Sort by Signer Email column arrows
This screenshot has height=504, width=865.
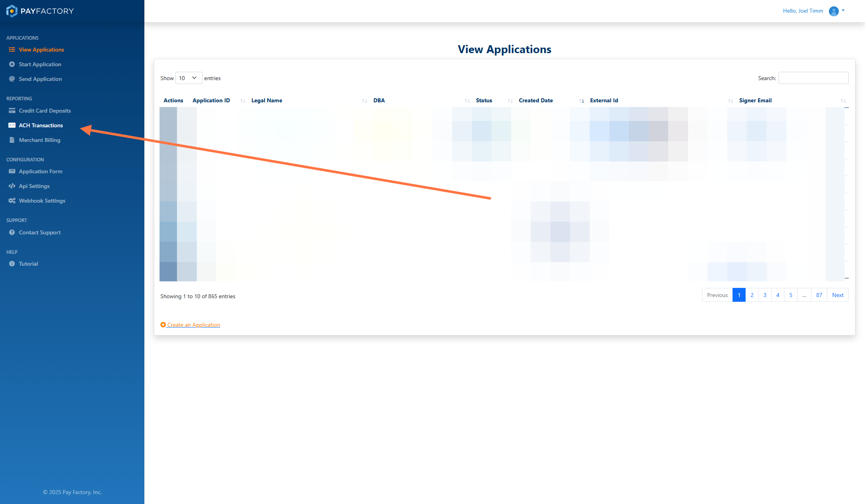coord(843,101)
